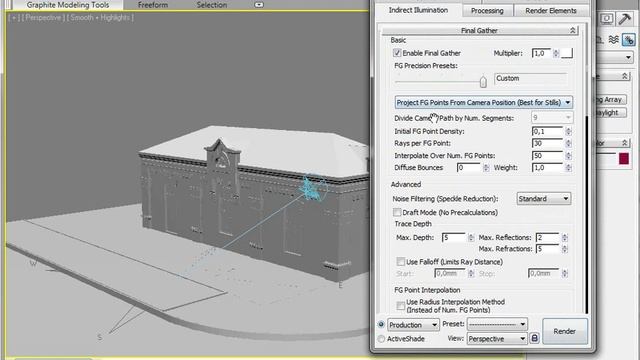Click the Max. Reflections value field
Image resolution: width=640 pixels, height=360 pixels.
(x=548, y=238)
